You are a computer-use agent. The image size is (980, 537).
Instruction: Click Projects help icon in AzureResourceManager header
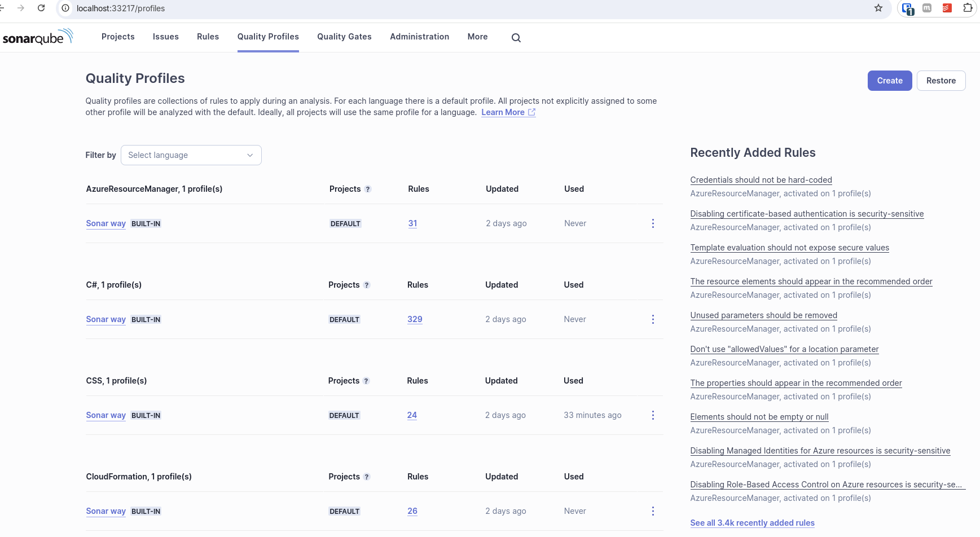(368, 190)
